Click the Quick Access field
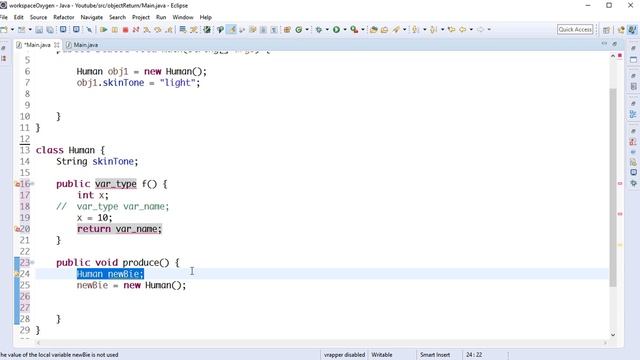The image size is (640, 360). (575, 29)
